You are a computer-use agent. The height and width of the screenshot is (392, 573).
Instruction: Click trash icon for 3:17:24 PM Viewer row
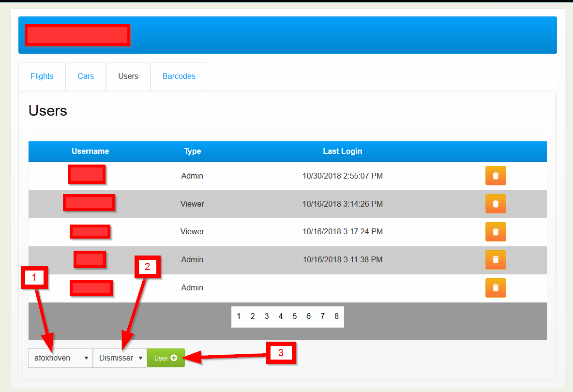(x=495, y=232)
